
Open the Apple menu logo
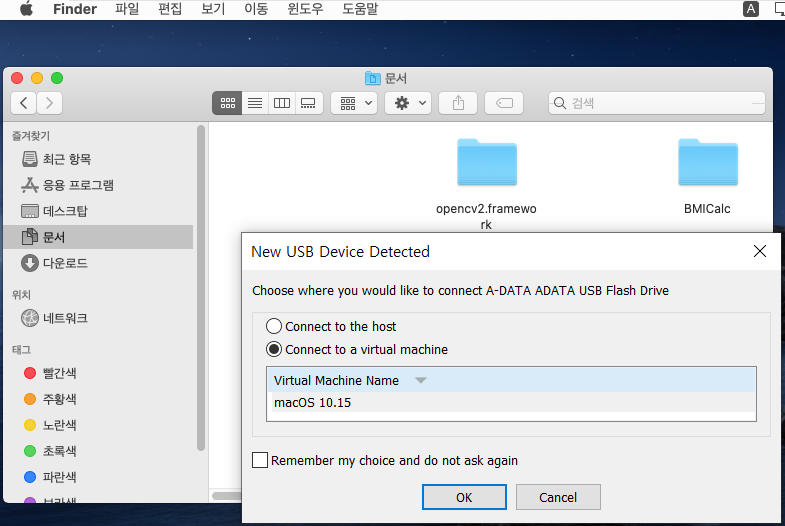click(27, 10)
